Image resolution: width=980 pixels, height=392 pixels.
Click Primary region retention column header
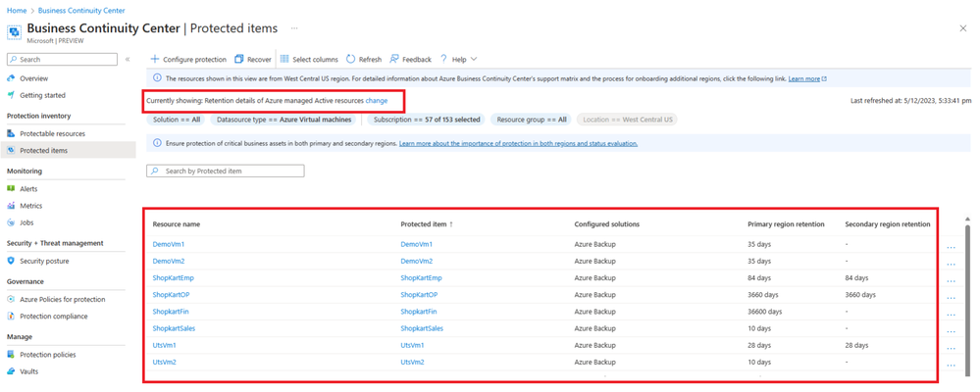[x=786, y=224]
